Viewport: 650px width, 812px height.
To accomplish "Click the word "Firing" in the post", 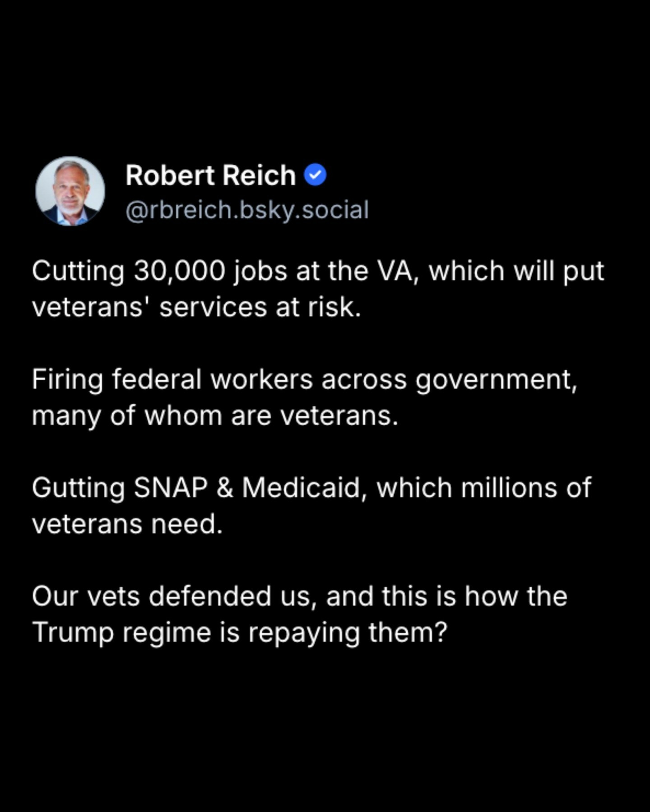I will pyautogui.click(x=67, y=380).
